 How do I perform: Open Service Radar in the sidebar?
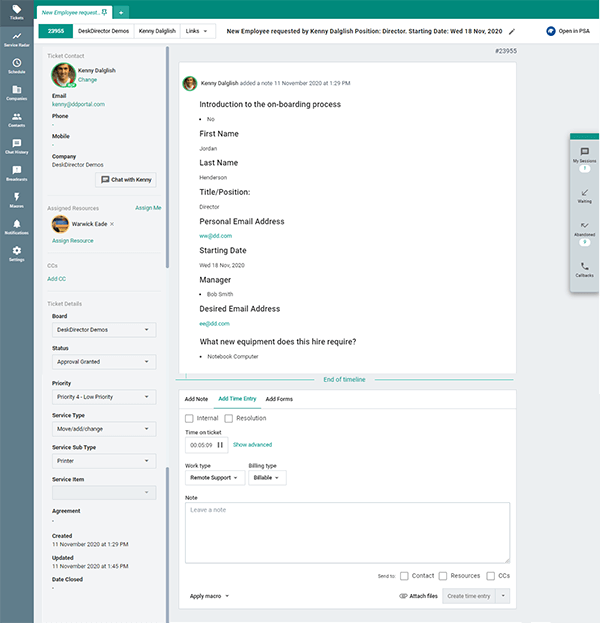pos(16,39)
